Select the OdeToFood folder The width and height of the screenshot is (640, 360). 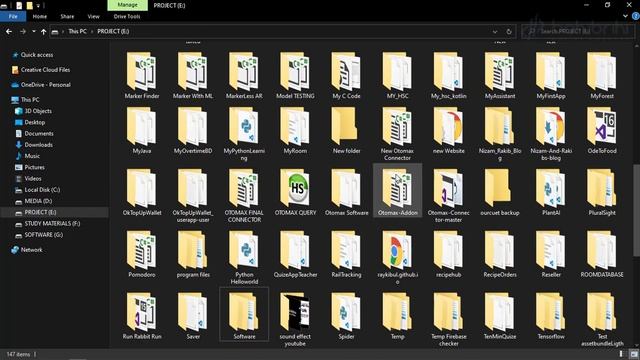[602, 131]
